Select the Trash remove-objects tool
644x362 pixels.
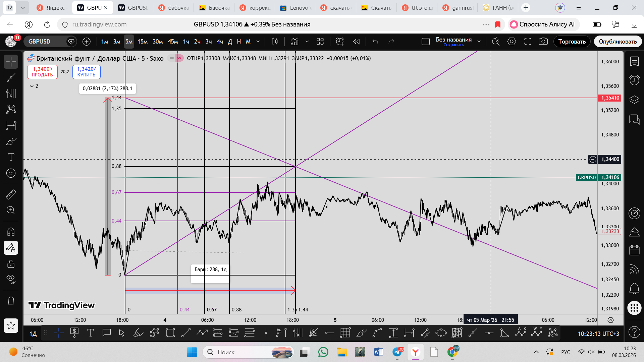tap(11, 301)
